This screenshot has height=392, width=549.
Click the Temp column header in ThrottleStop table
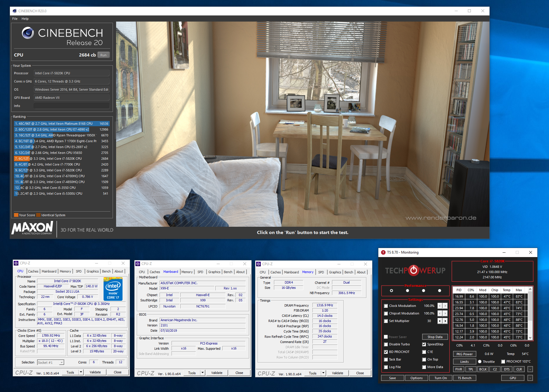(507, 290)
